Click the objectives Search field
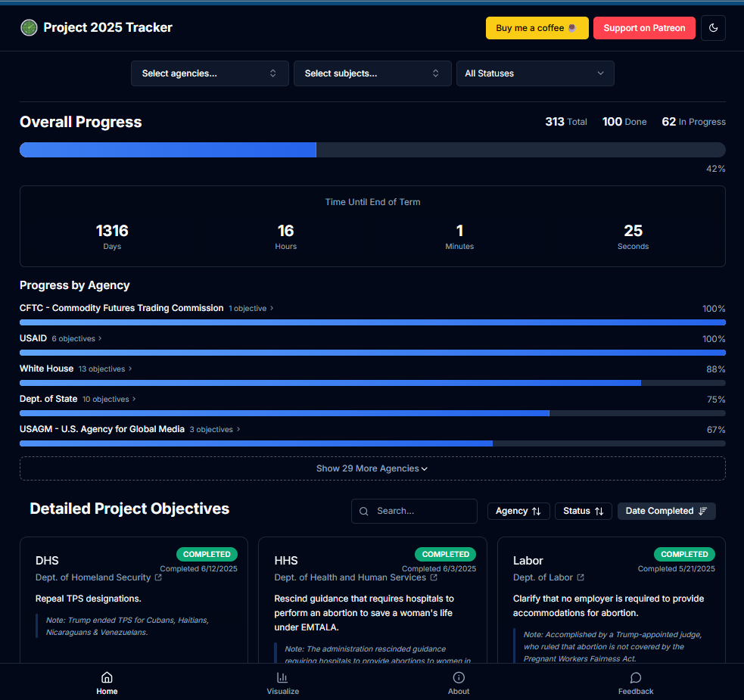The image size is (744, 700). tap(414, 511)
